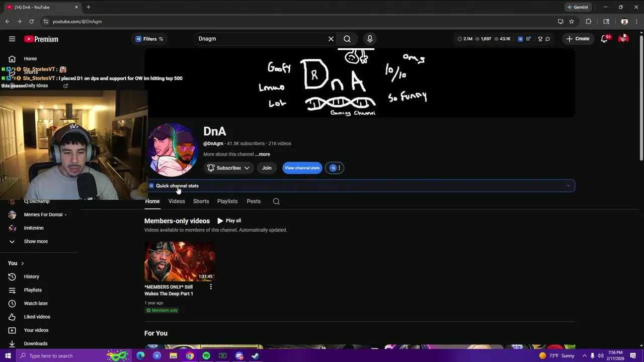Open Steam from the taskbar
644x362 pixels.
pos(256,356)
